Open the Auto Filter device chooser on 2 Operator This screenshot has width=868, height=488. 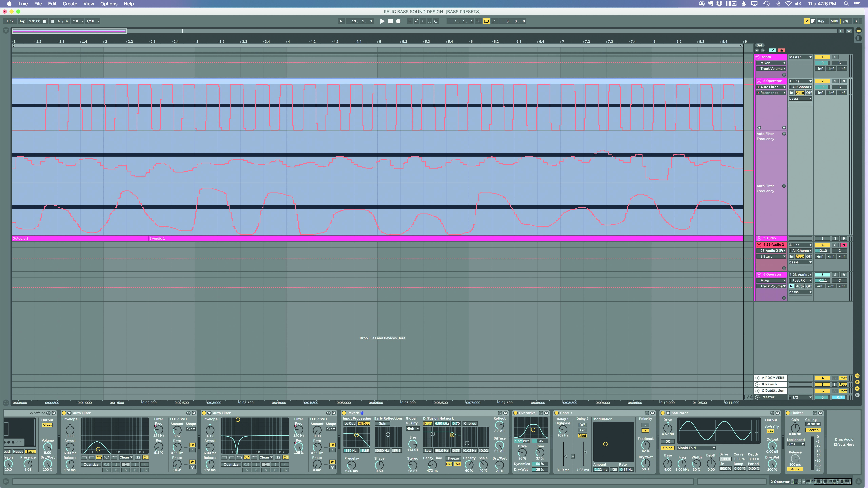tap(771, 87)
